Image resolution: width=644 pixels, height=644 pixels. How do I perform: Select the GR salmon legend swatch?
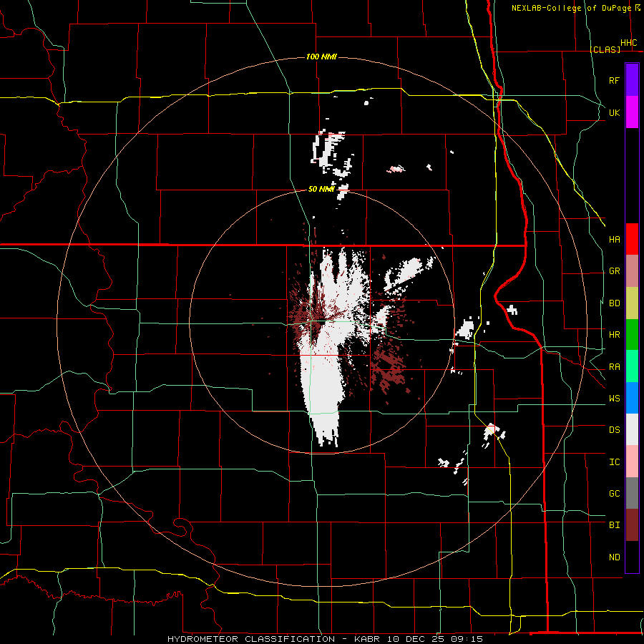[632, 271]
